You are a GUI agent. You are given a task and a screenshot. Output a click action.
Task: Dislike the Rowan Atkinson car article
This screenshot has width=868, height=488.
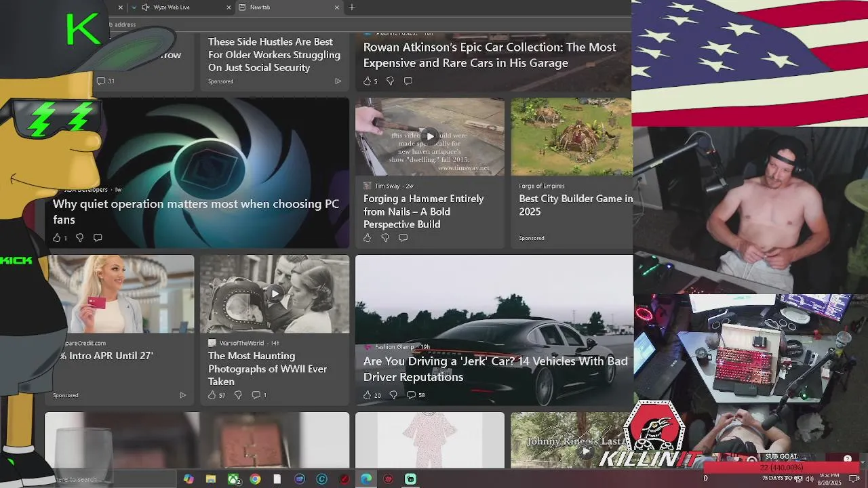point(390,81)
